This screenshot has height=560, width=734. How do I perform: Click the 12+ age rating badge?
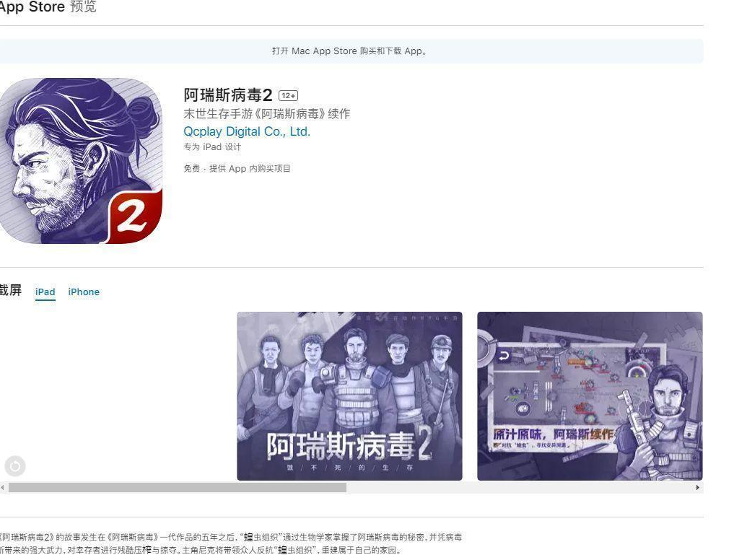289,95
